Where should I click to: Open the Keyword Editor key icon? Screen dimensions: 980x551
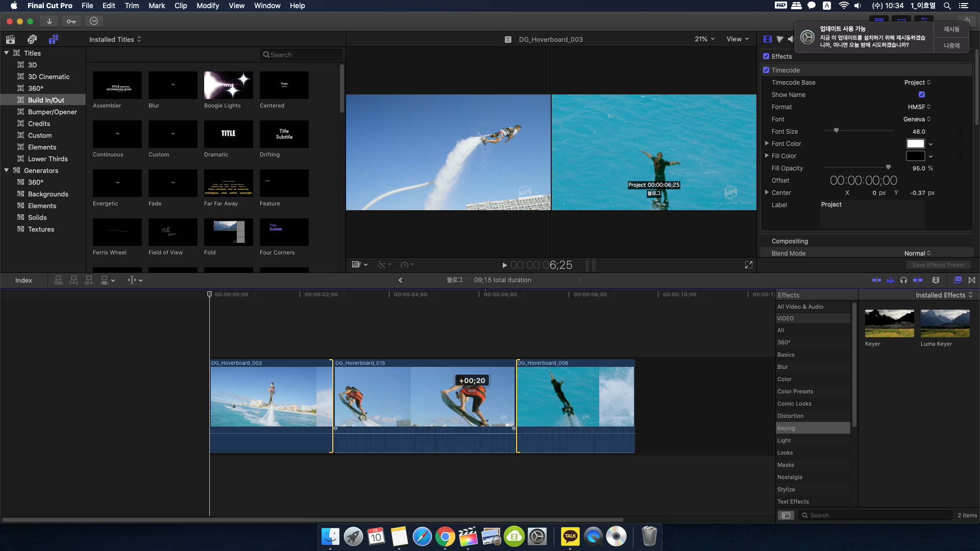71,21
